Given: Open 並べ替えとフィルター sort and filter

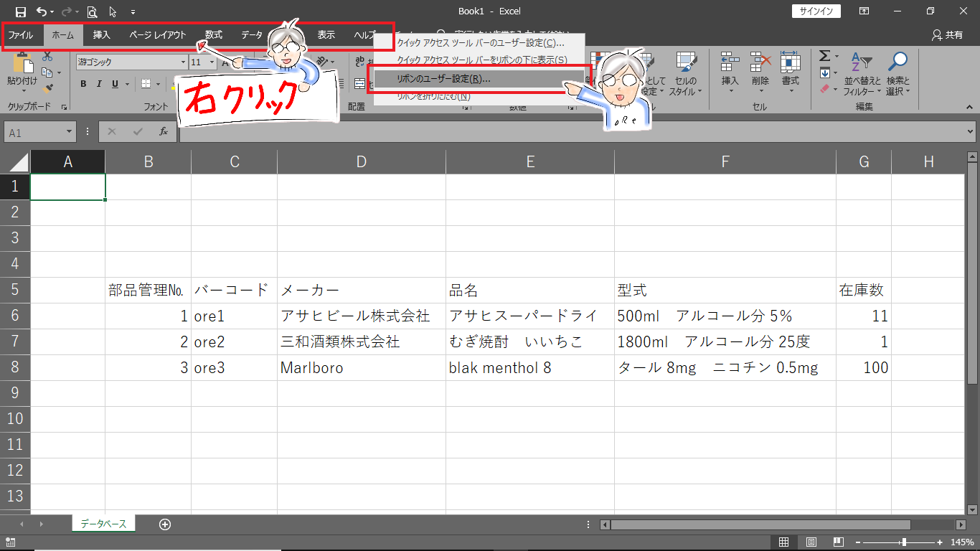Looking at the screenshot, I should 862,74.
